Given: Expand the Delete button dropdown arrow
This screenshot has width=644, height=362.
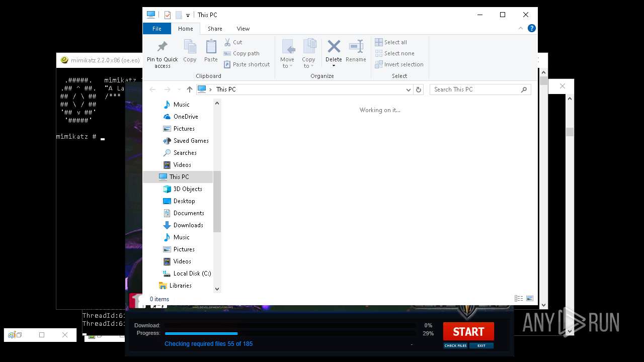Looking at the screenshot, I should 334,66.
